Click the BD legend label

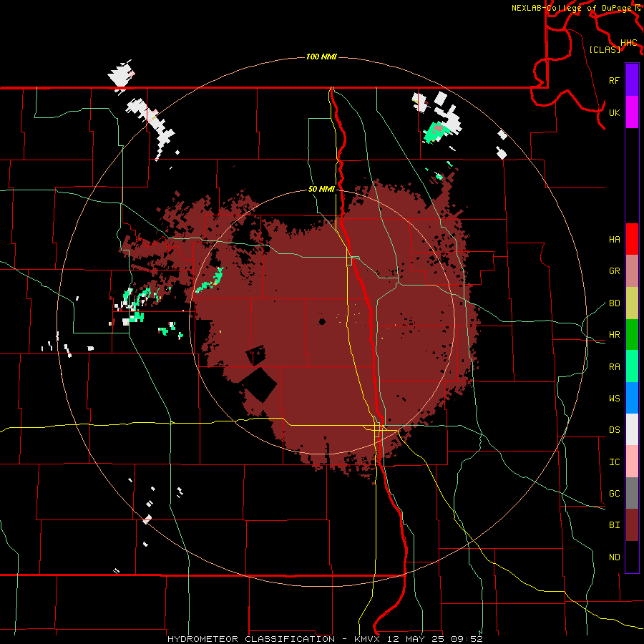(x=614, y=303)
